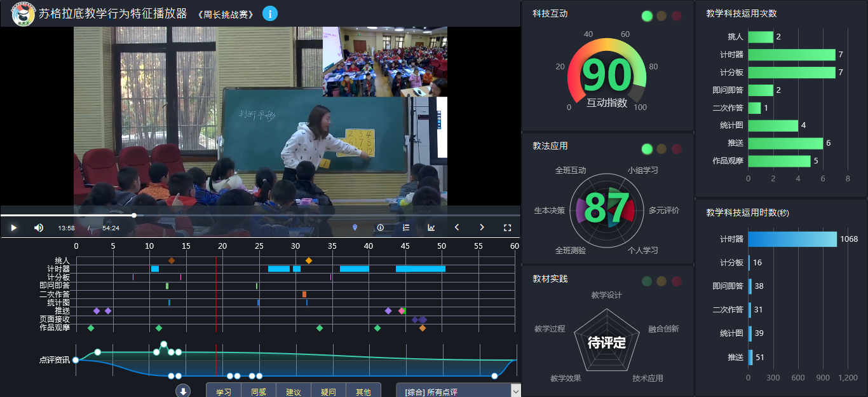This screenshot has height=397, width=868.
Task: Select the yellow light in 教法应用 panel
Action: 661,149
